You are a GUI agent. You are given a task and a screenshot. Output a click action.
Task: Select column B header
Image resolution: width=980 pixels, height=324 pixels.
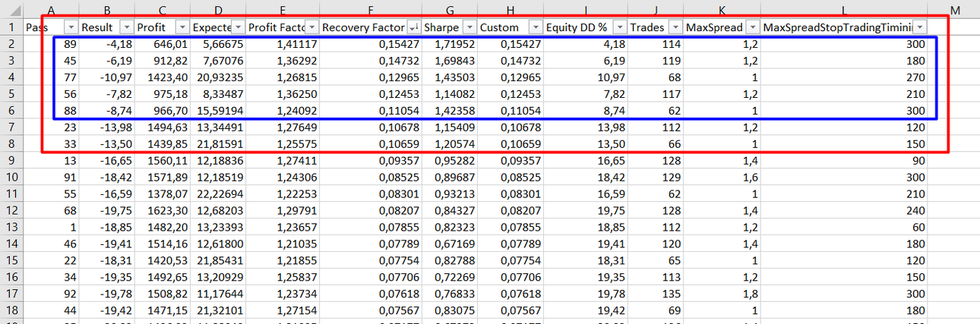point(106,10)
